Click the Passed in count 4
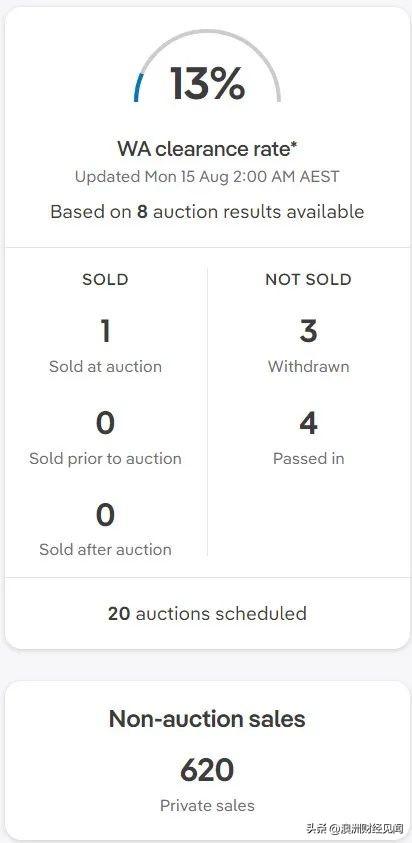 308,423
